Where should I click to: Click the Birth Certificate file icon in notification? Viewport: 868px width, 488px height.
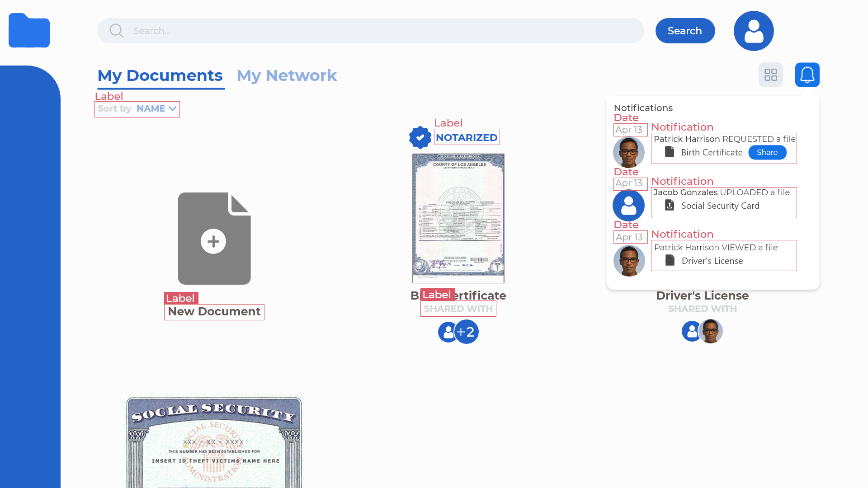tap(670, 152)
